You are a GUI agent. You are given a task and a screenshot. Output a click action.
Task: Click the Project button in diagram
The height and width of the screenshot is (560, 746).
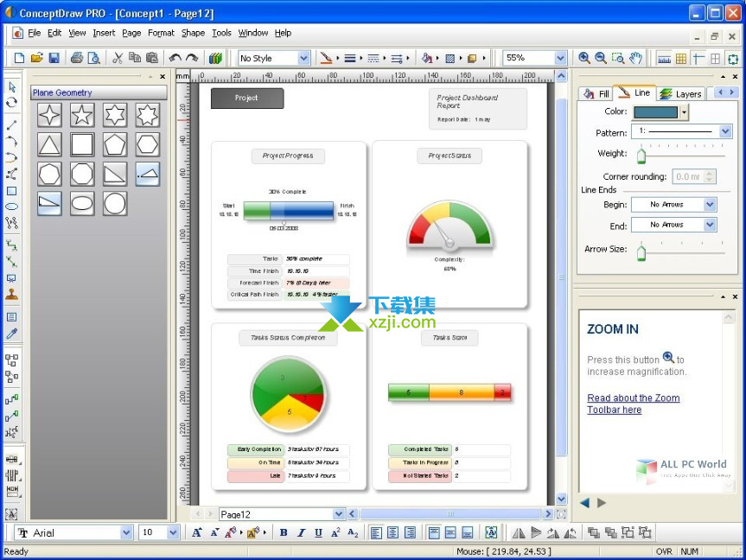click(x=247, y=98)
